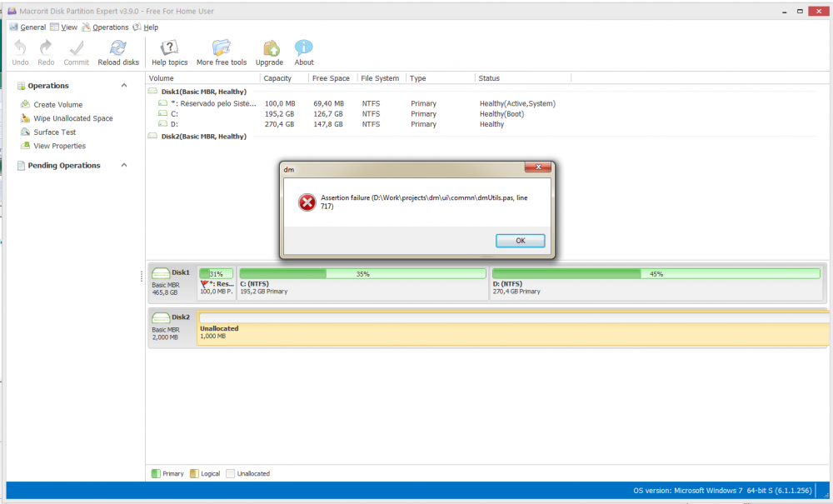Select Create Volume operation
The image size is (833, 504).
(57, 105)
